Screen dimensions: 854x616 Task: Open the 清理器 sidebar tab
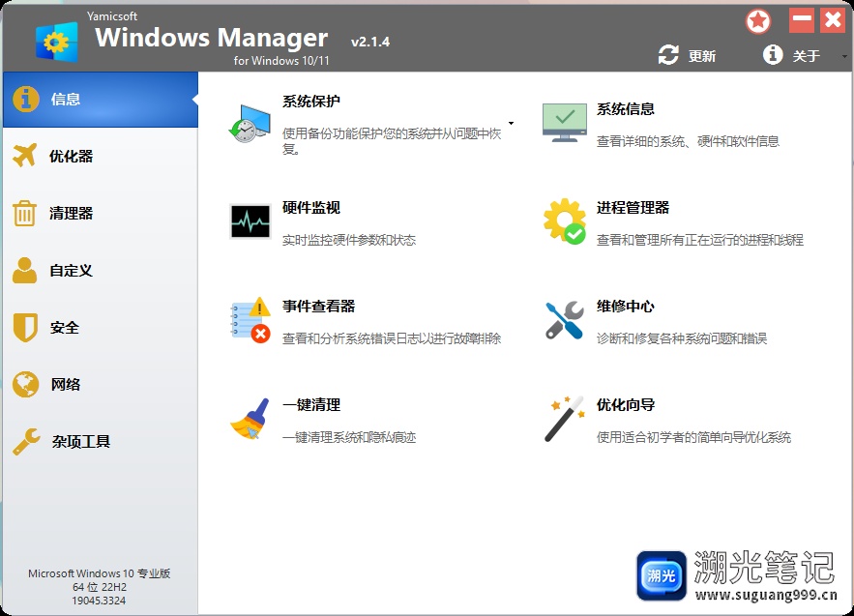click(x=101, y=213)
